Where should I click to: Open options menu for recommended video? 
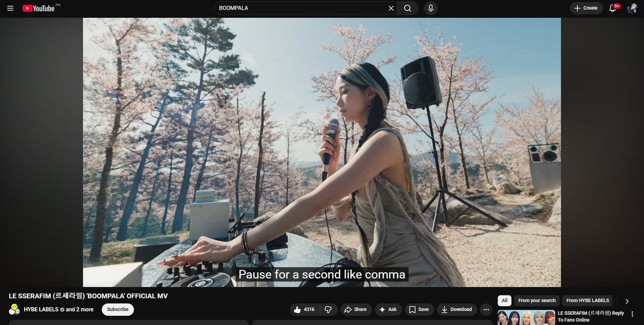click(x=632, y=314)
